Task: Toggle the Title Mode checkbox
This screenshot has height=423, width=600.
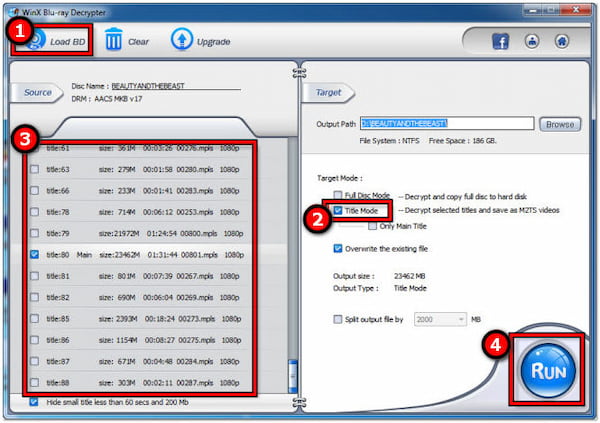Action: point(338,211)
